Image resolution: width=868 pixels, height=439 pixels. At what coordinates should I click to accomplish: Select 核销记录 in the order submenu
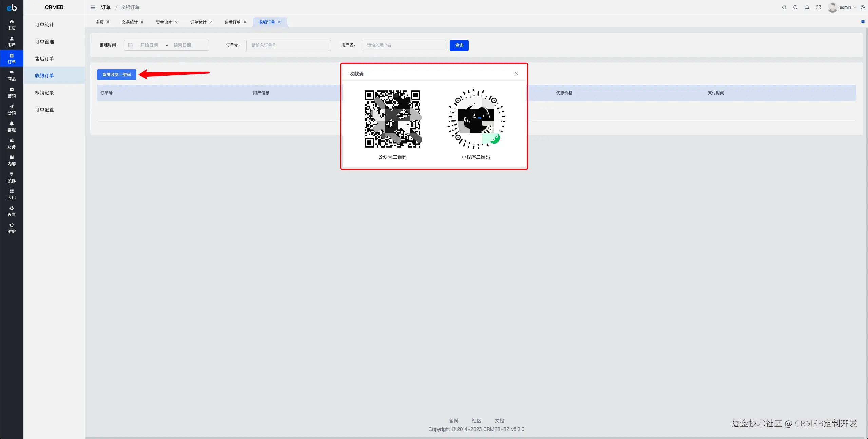tap(44, 93)
